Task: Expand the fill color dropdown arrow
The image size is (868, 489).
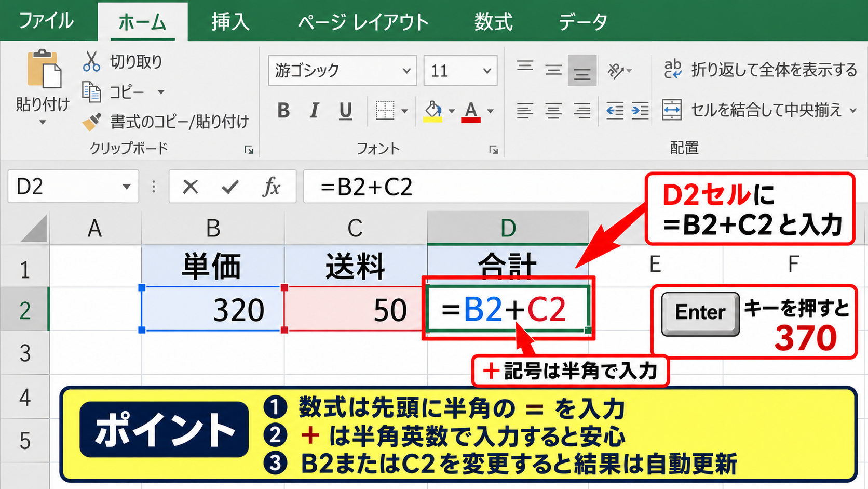Action: tap(451, 111)
